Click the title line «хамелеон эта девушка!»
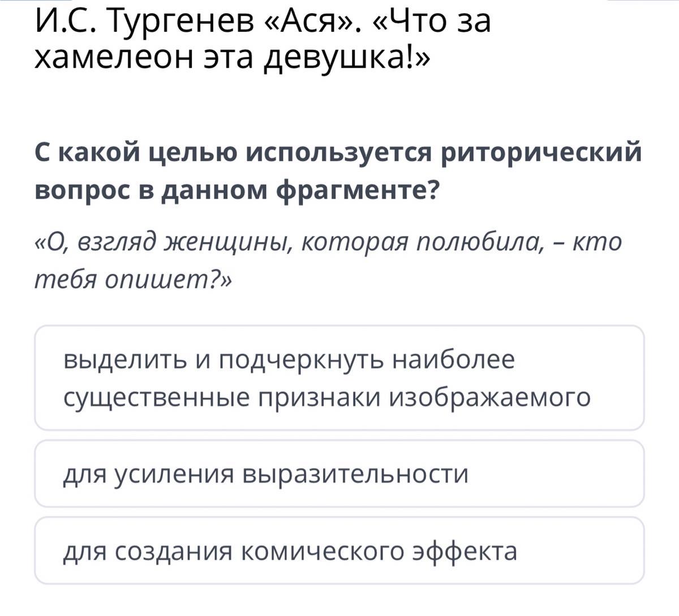 coord(233,59)
